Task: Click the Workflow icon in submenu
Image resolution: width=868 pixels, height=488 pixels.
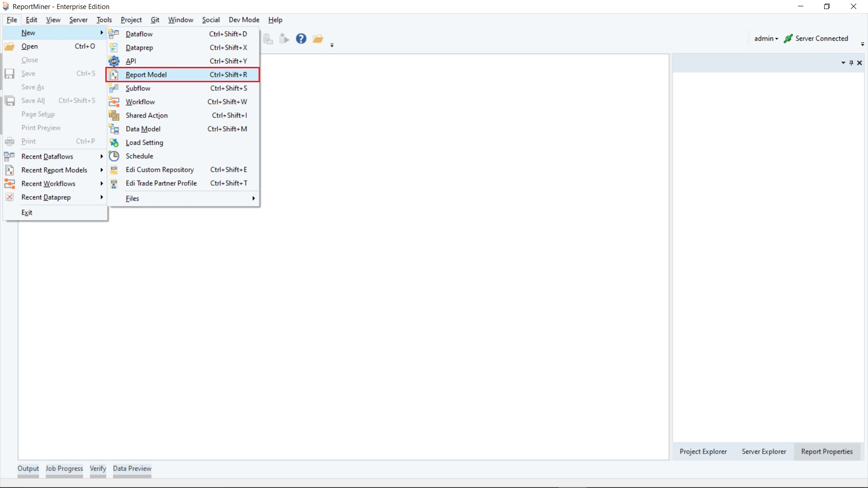Action: (x=114, y=102)
